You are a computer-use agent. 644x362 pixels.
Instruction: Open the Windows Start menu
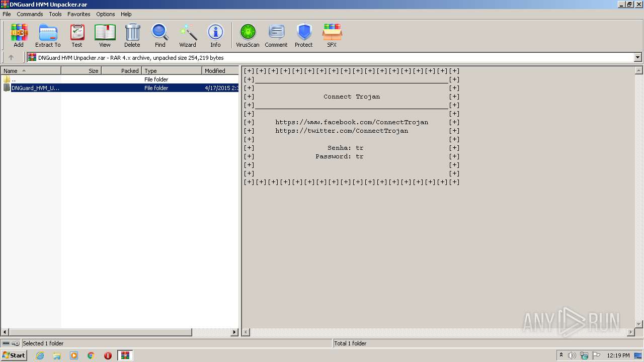point(14,355)
